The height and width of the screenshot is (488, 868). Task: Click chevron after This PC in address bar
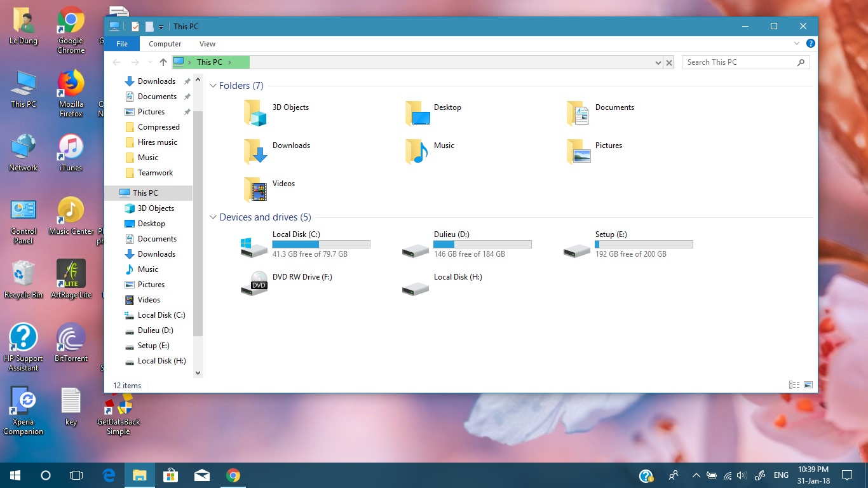click(x=230, y=62)
